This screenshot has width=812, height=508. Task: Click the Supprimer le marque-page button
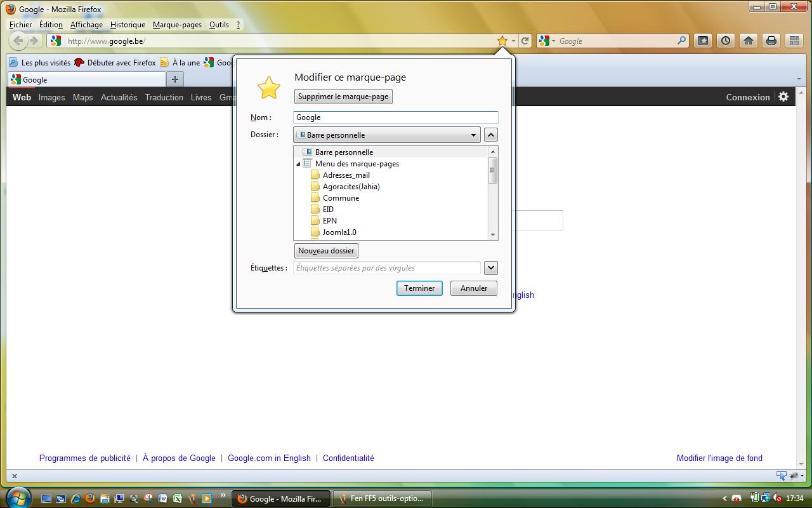343,97
